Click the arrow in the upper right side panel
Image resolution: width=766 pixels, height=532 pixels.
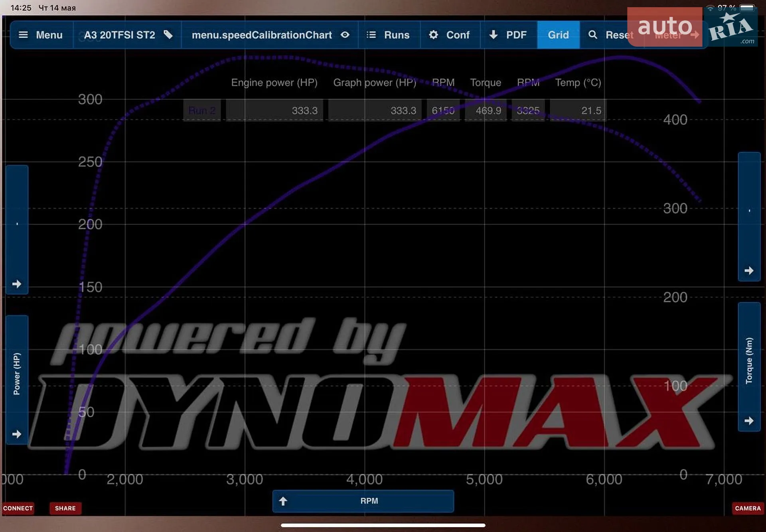pyautogui.click(x=749, y=271)
